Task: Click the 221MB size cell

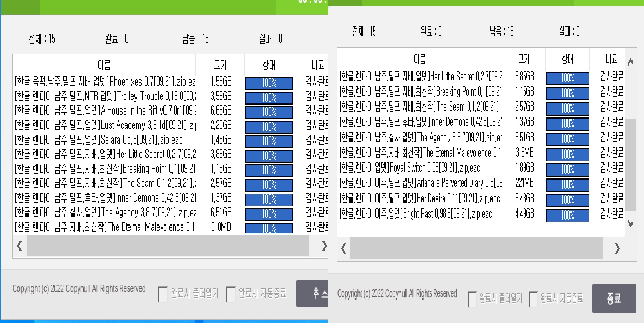Action: click(524, 183)
